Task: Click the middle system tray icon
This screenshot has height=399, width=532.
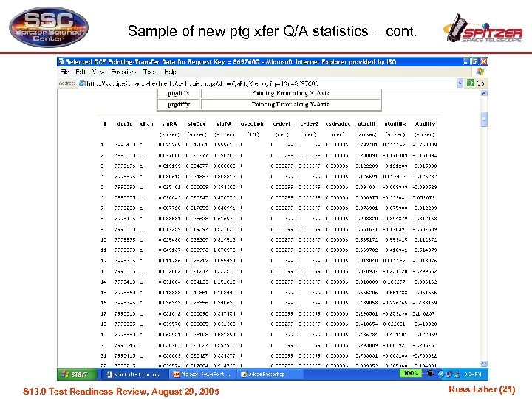Action: pos(449,374)
